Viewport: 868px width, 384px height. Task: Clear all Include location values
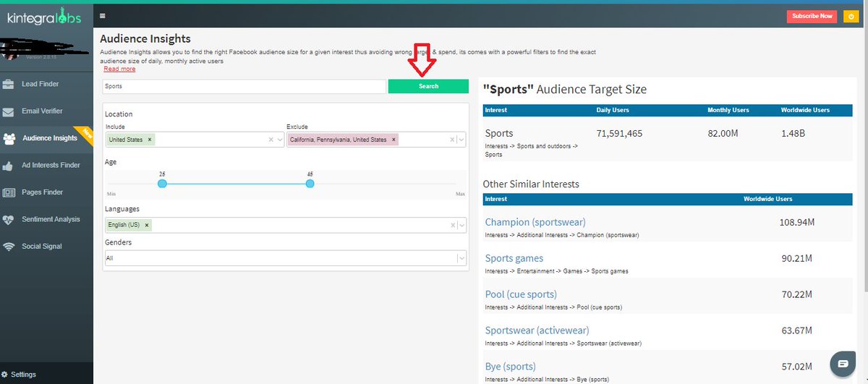click(x=271, y=140)
